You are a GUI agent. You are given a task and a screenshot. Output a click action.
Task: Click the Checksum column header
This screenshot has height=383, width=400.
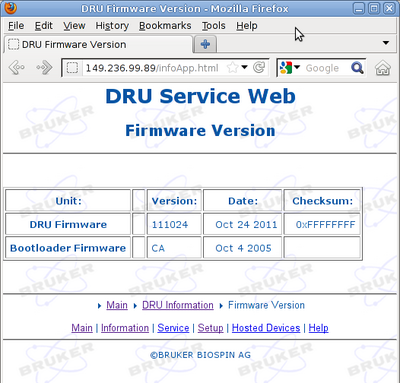pos(322,201)
